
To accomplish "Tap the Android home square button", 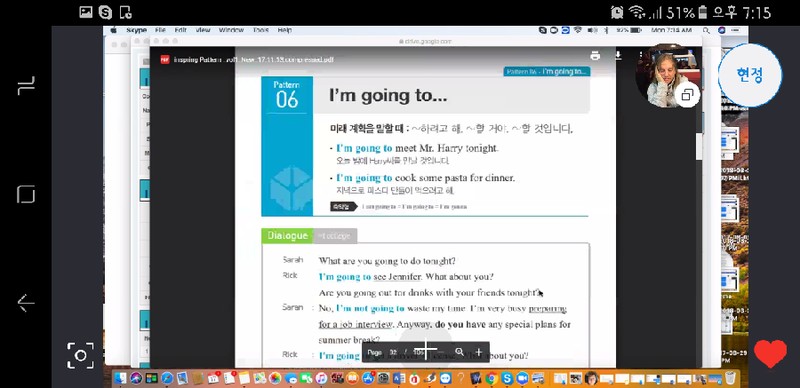I will click(x=26, y=194).
